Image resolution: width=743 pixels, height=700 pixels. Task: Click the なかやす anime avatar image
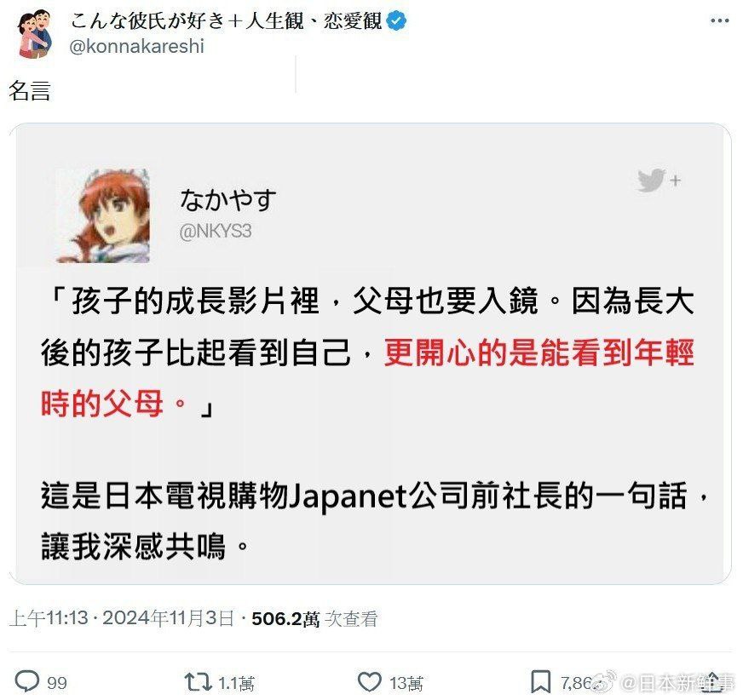pos(103,215)
